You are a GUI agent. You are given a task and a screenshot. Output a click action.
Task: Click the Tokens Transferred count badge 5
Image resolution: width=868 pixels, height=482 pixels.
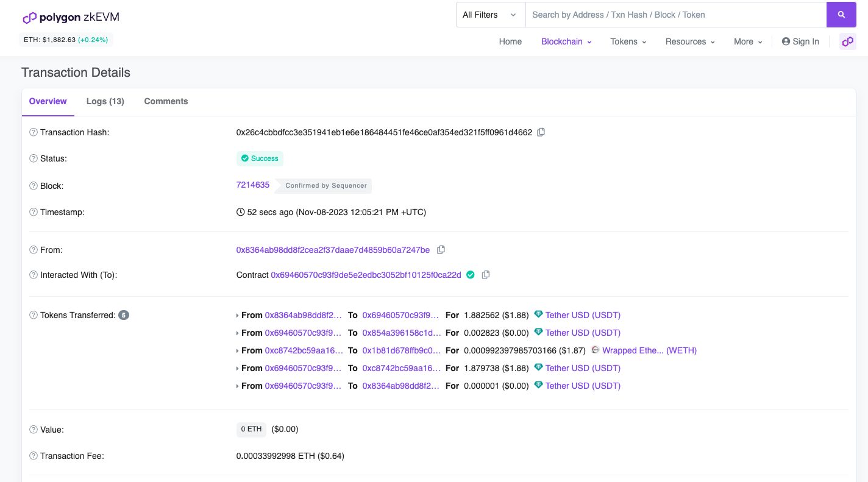(124, 315)
